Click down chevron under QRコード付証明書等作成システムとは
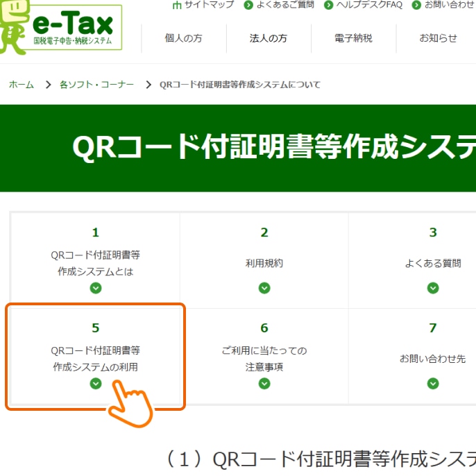Image resolution: width=476 pixels, height=476 pixels. click(96, 288)
